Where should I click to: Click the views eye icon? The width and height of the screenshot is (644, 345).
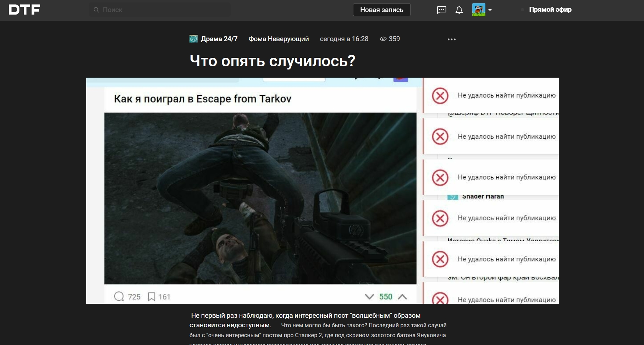click(383, 39)
